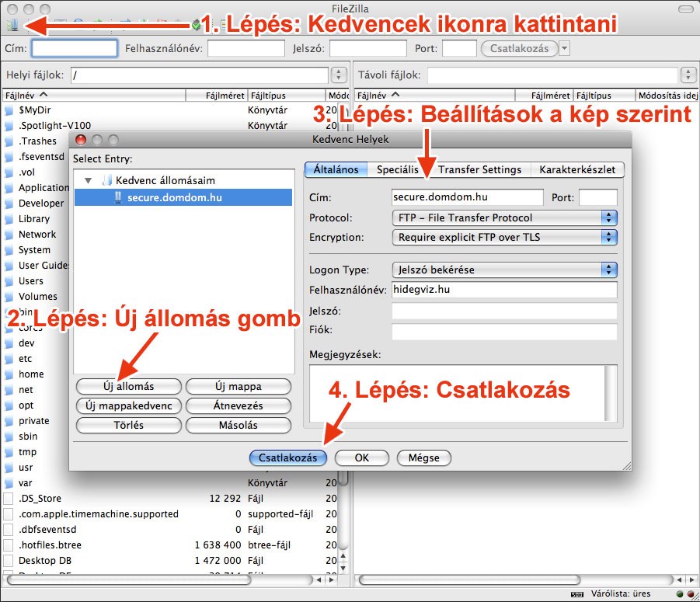Click the Megjegyzések text area
The image size is (700, 602).
(x=463, y=393)
